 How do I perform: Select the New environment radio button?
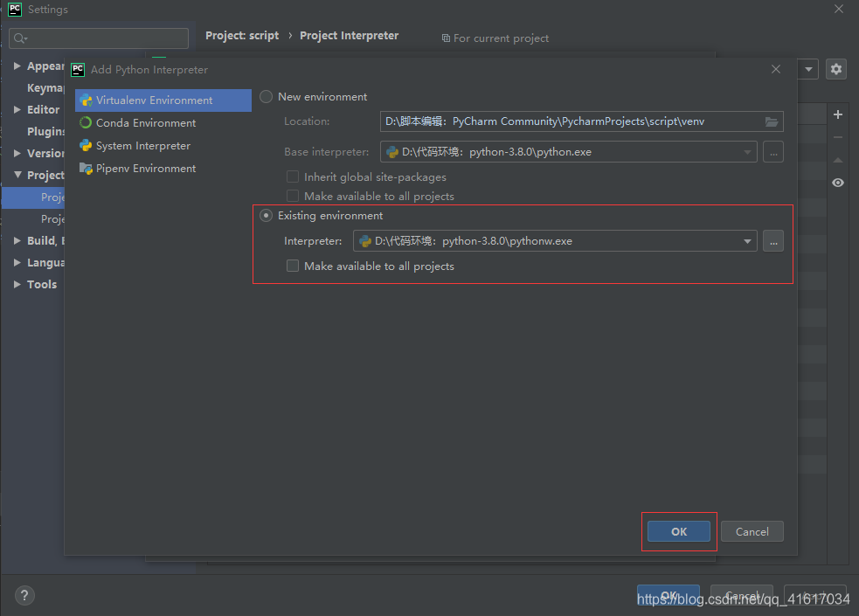266,97
